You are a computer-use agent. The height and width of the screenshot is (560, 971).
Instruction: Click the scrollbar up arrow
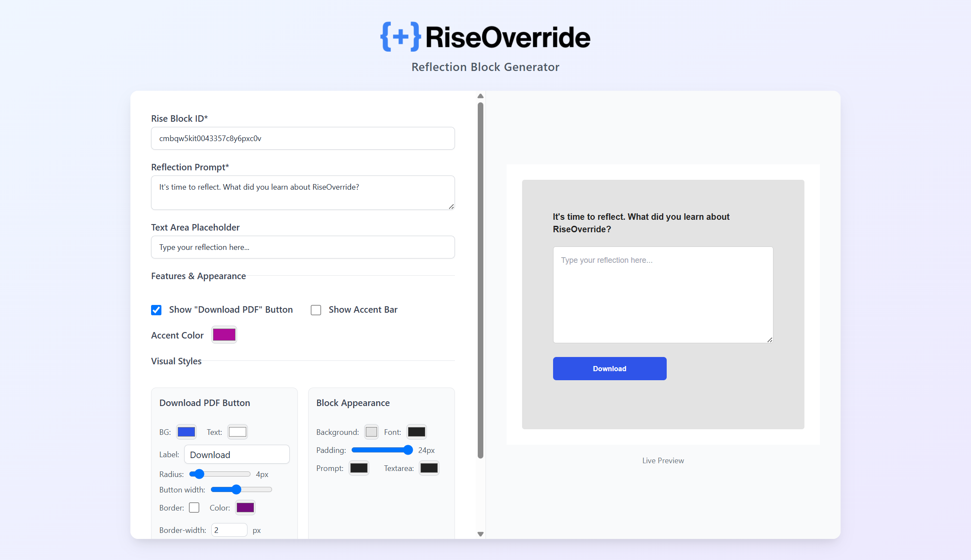pyautogui.click(x=480, y=96)
